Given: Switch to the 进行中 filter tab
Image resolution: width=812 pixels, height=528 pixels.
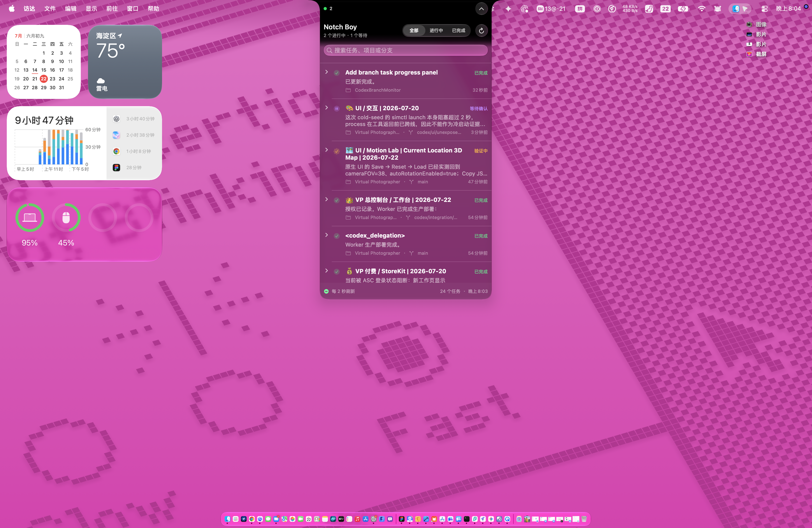Looking at the screenshot, I should (436, 30).
